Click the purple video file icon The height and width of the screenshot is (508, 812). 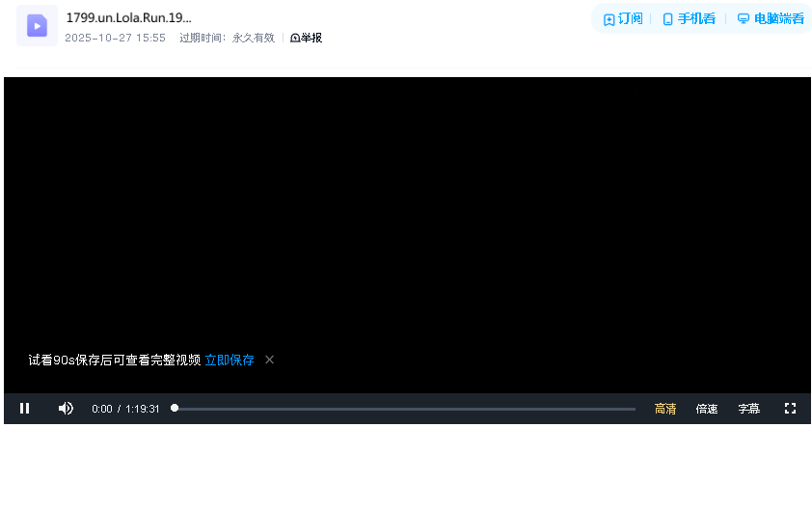click(x=37, y=26)
